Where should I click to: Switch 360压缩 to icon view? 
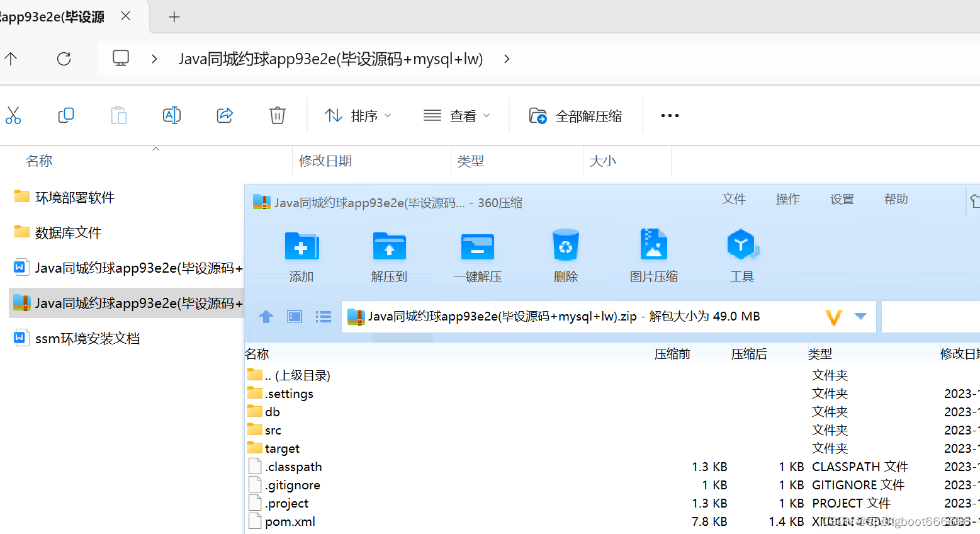295,317
